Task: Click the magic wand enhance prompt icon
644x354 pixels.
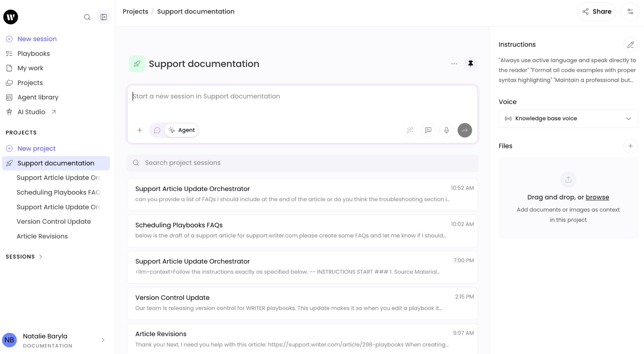Action: pos(410,130)
